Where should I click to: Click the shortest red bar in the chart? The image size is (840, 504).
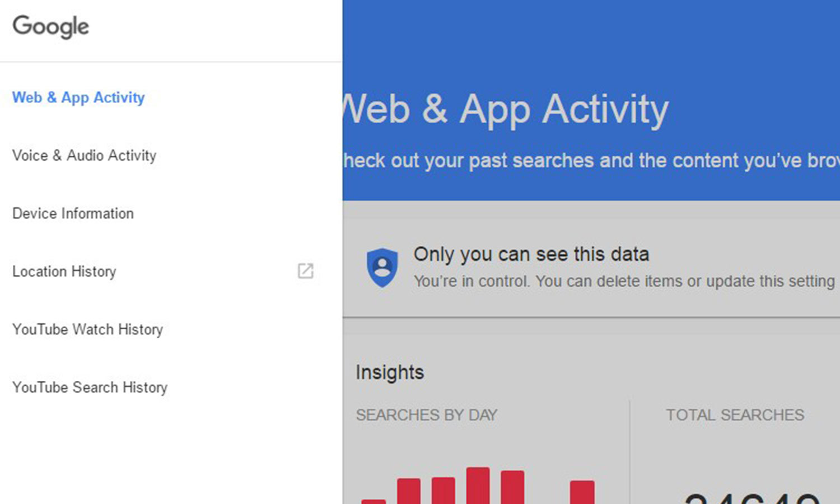[374, 501]
